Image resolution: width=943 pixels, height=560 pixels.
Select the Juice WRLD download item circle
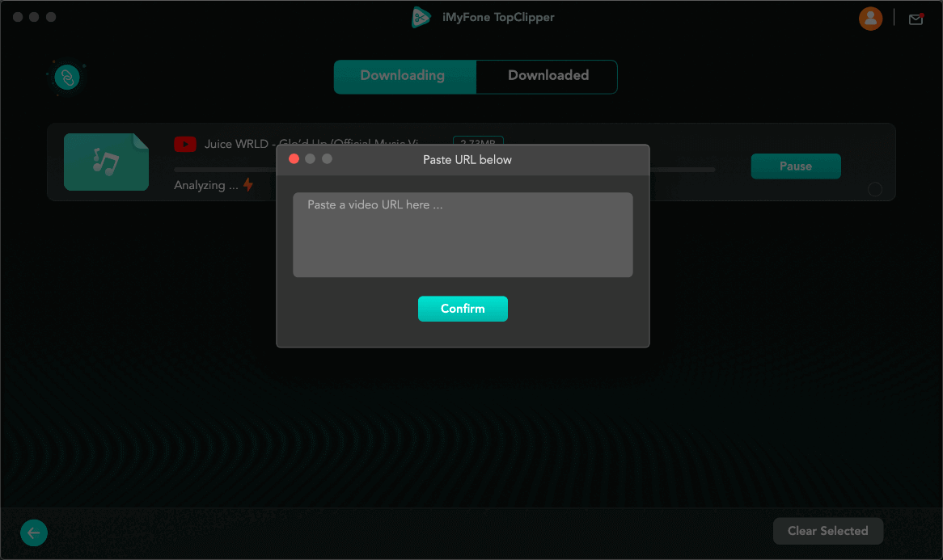pos(875,190)
